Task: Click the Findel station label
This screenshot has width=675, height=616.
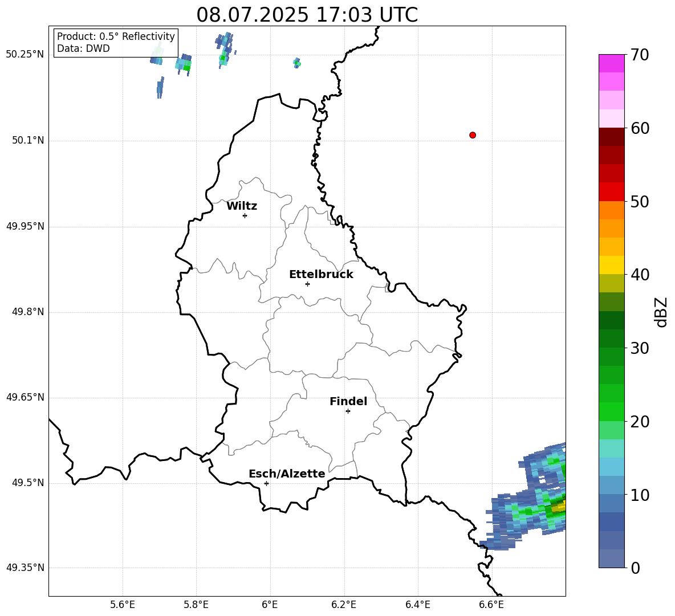Action: click(x=348, y=401)
